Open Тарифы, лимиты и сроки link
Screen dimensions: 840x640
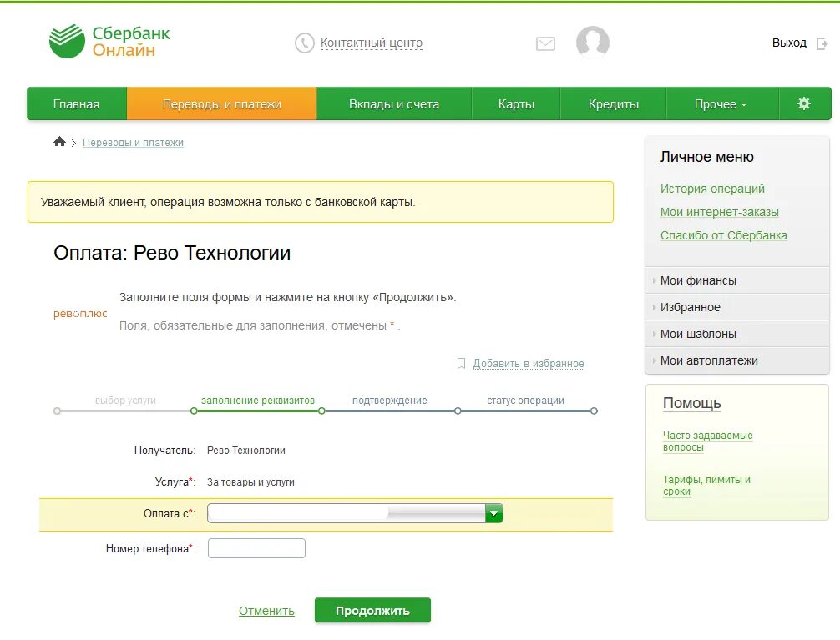[x=706, y=486]
